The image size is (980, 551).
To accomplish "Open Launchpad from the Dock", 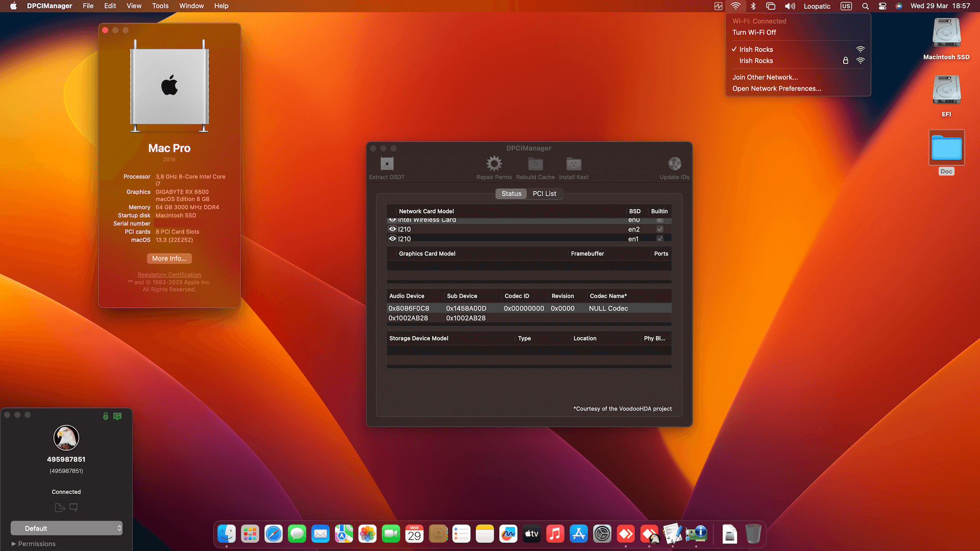I will [250, 534].
